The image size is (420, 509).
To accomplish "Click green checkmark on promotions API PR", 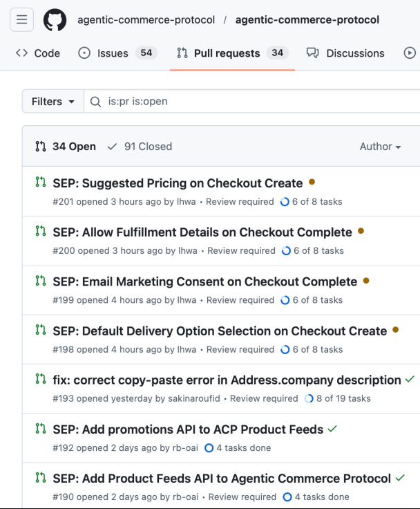I will [332, 429].
